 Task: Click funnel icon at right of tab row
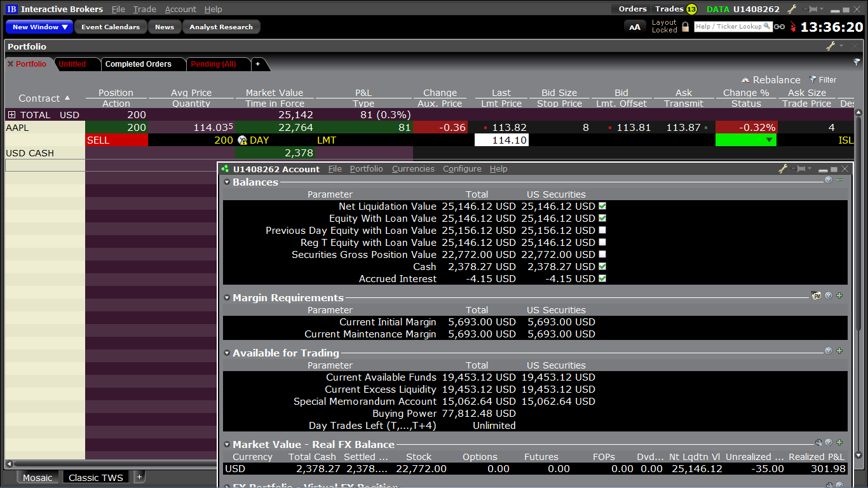857,62
